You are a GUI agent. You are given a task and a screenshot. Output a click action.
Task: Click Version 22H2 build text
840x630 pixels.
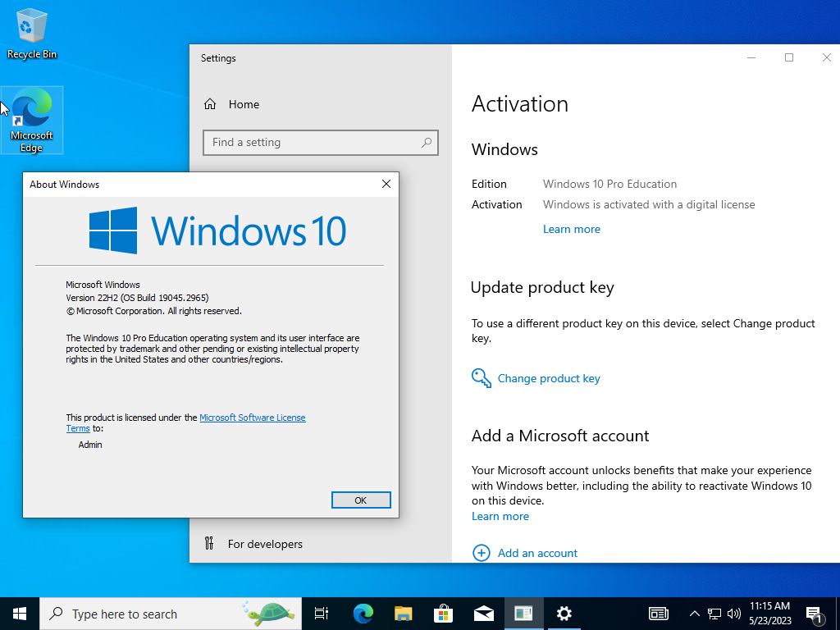[137, 298]
